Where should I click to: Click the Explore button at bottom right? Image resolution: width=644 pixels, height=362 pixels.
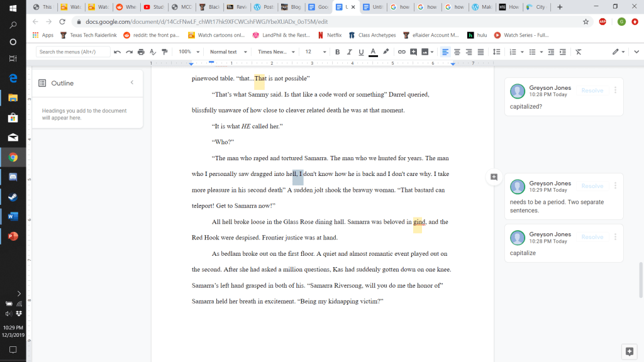coord(628,351)
